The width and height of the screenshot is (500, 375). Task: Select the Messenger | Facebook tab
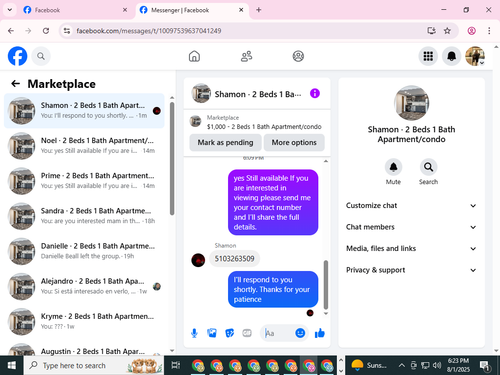point(192,10)
